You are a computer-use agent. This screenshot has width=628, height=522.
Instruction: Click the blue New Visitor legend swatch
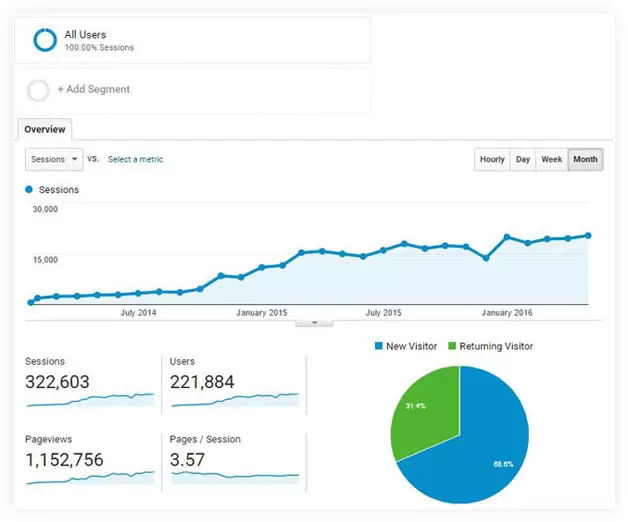379,346
